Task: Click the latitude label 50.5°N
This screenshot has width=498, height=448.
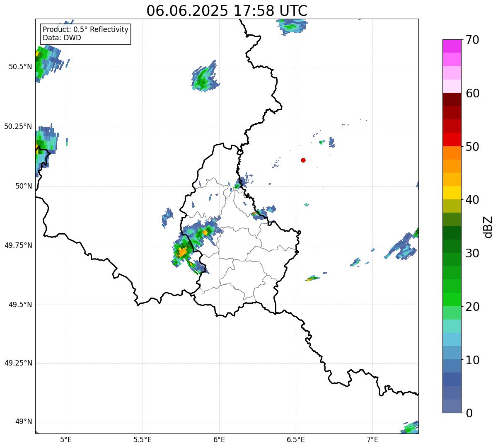Action: coord(20,67)
